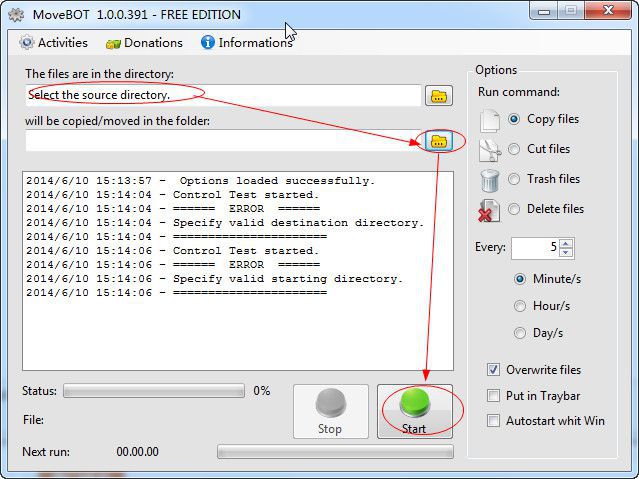Click the Stop button

(331, 411)
